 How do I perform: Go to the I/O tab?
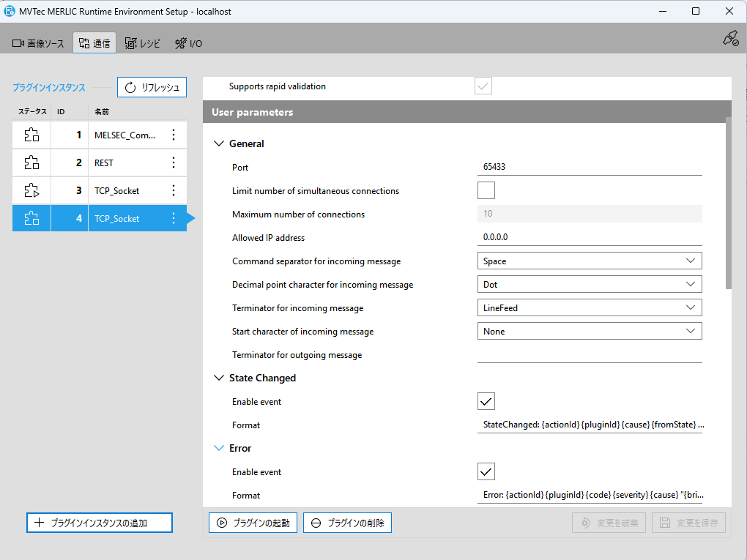(189, 43)
